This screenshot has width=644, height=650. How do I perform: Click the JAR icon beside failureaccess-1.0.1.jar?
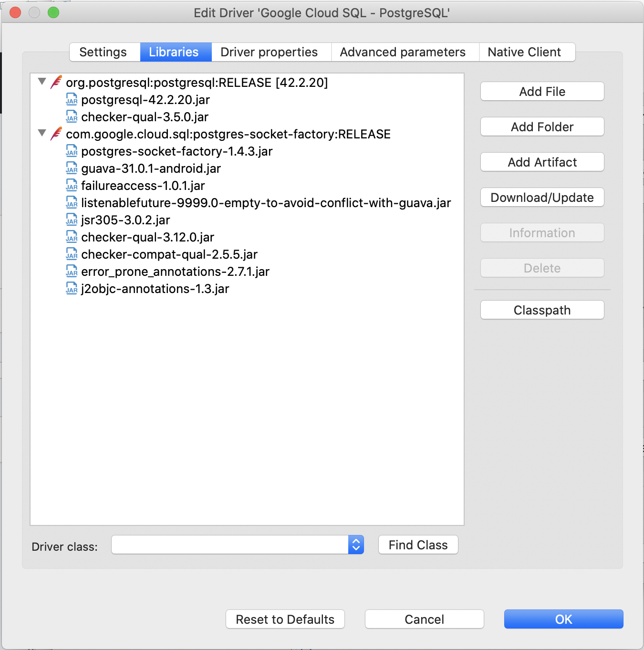tap(72, 186)
